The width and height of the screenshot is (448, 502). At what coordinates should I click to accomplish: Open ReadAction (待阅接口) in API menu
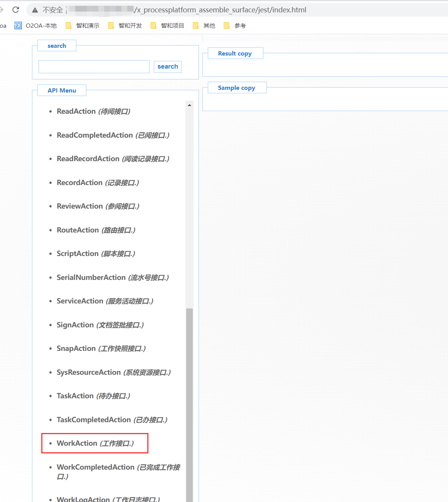coord(93,111)
